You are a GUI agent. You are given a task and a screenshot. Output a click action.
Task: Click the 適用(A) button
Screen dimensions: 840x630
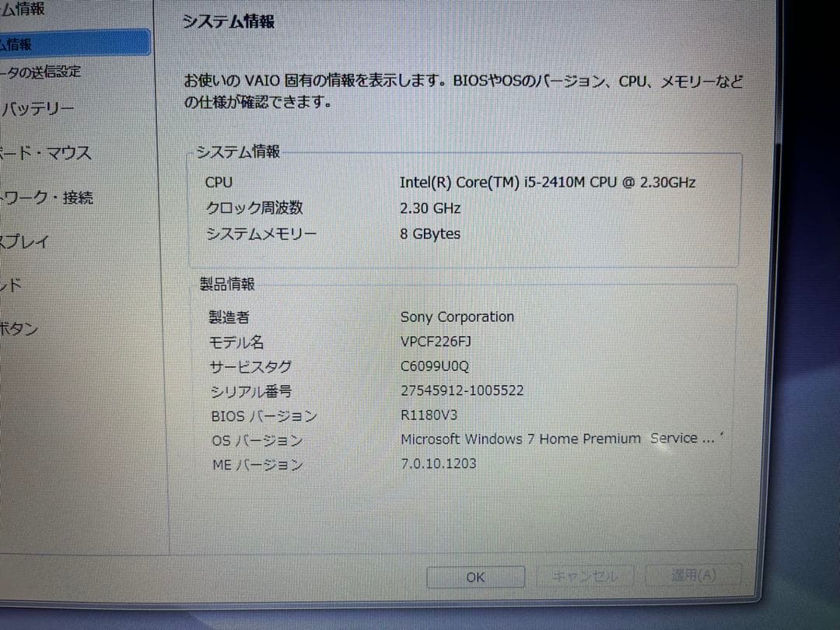pos(694,575)
